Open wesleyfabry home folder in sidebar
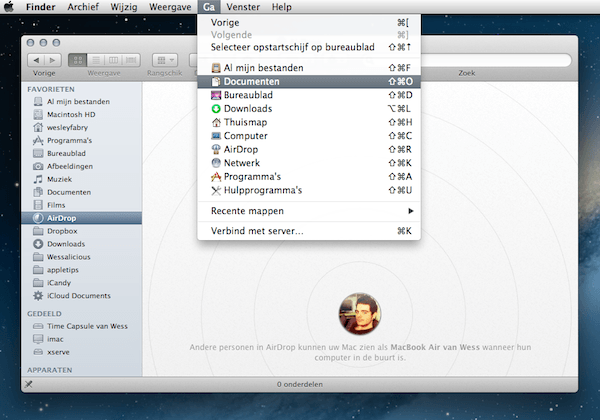The image size is (600, 420). tap(82, 127)
